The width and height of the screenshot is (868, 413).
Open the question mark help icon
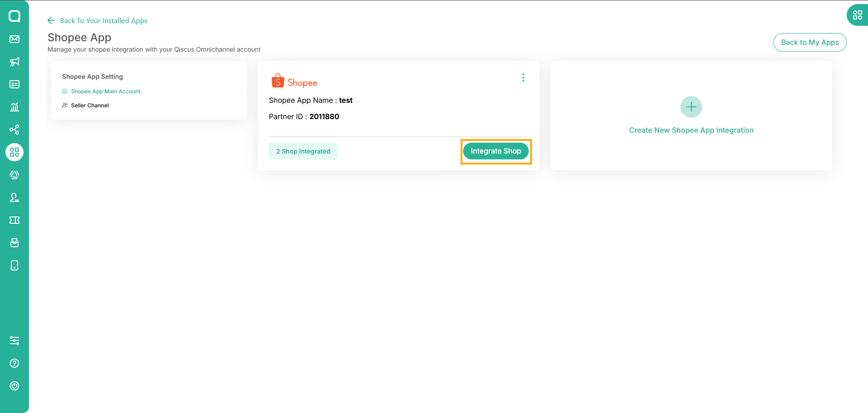[14, 363]
